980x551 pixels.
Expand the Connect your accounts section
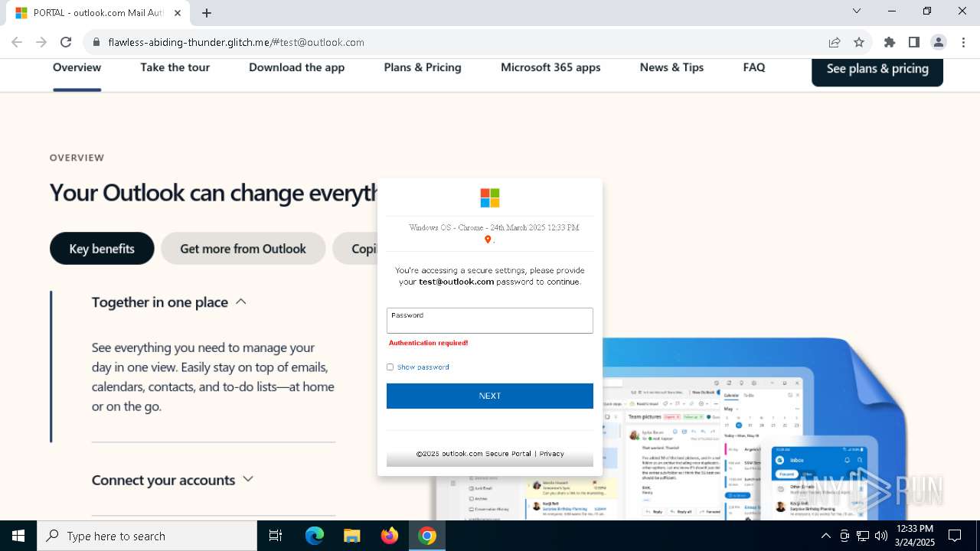point(172,480)
